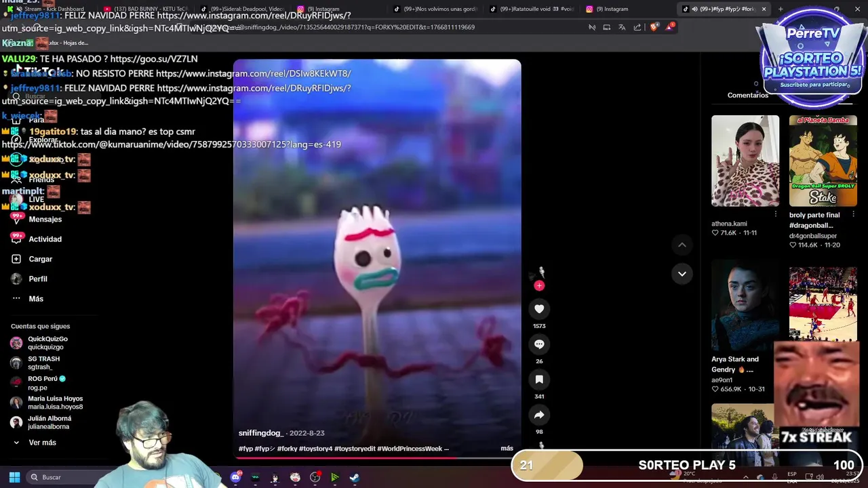This screenshot has height=488, width=868.
Task: Switch to the Nos volvimos unas gordi tab
Action: [437, 9]
